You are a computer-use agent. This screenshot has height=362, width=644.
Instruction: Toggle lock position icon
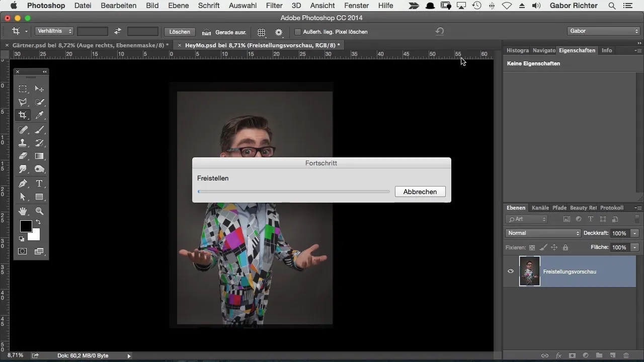(x=554, y=247)
